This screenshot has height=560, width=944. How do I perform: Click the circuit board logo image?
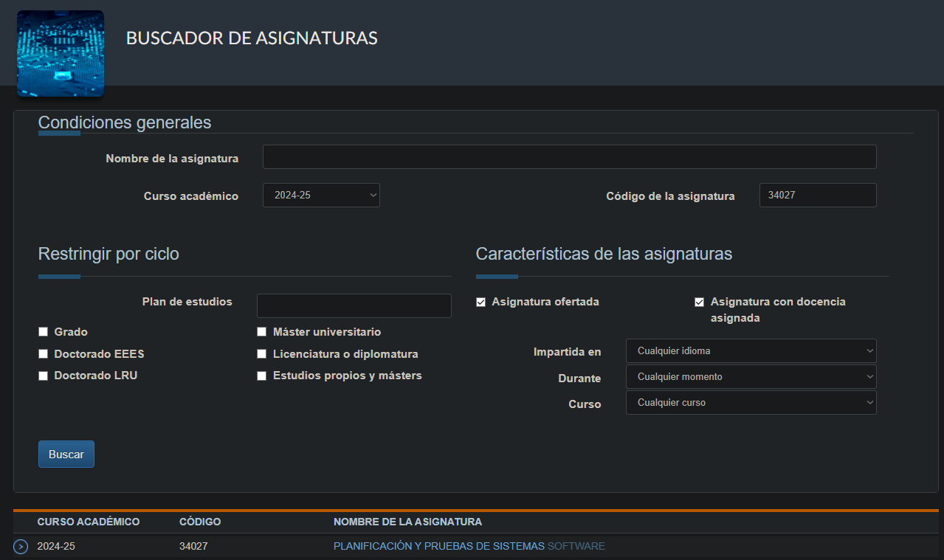click(61, 54)
